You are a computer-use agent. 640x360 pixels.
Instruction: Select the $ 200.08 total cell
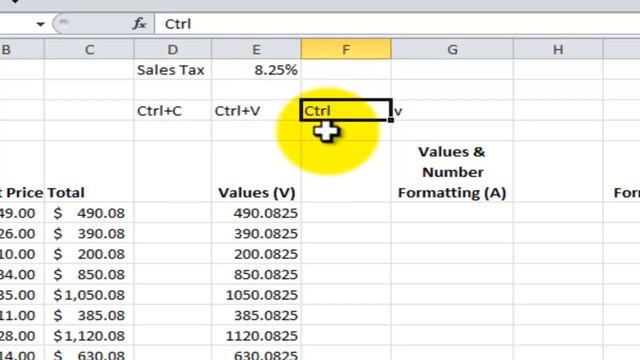[89, 253]
